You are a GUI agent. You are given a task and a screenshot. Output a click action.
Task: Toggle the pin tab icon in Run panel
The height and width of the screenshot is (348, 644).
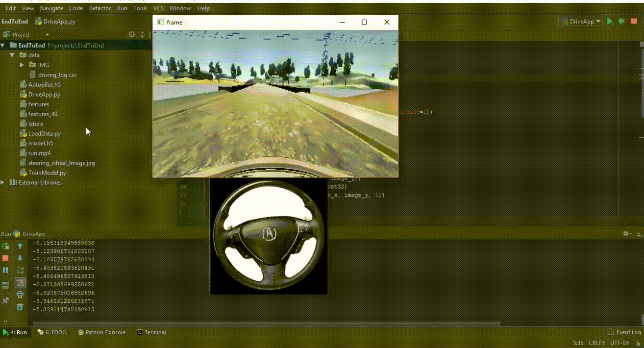pos(5,300)
